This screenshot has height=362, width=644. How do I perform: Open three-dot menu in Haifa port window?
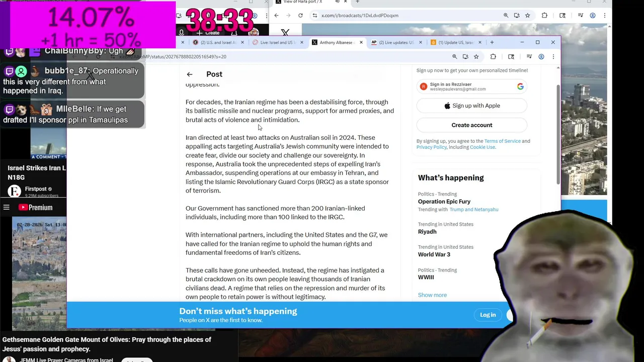pyautogui.click(x=604, y=16)
